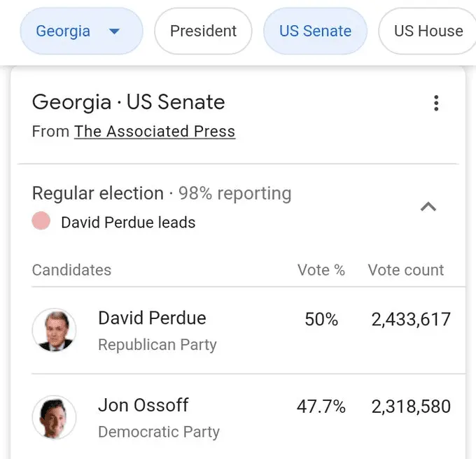
Task: Open the Georgia state dropdown
Action: [81, 31]
